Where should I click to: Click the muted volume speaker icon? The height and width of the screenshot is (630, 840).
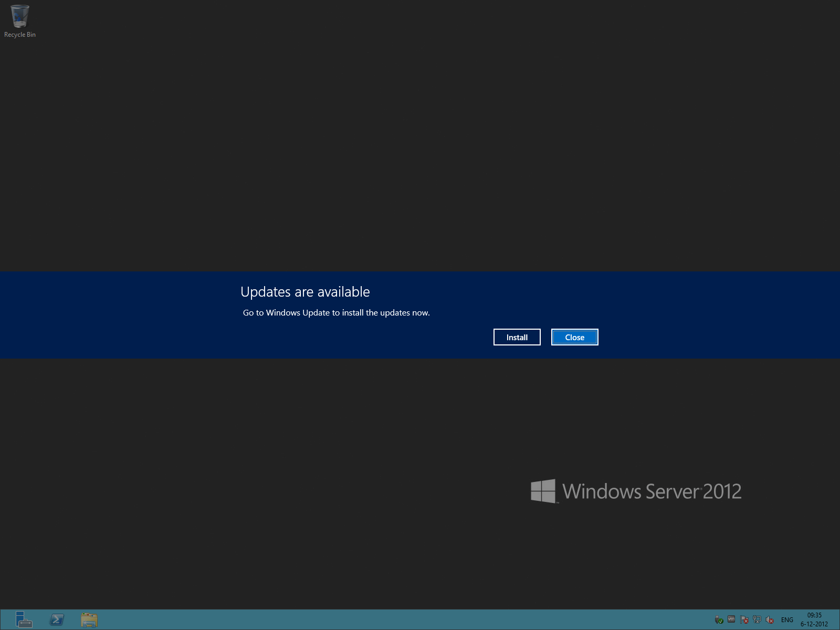[x=770, y=620]
